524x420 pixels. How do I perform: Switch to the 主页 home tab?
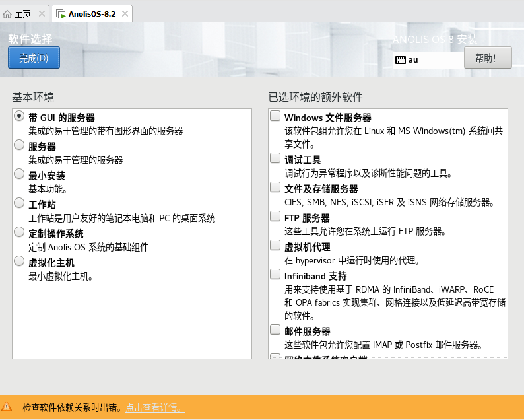point(18,13)
